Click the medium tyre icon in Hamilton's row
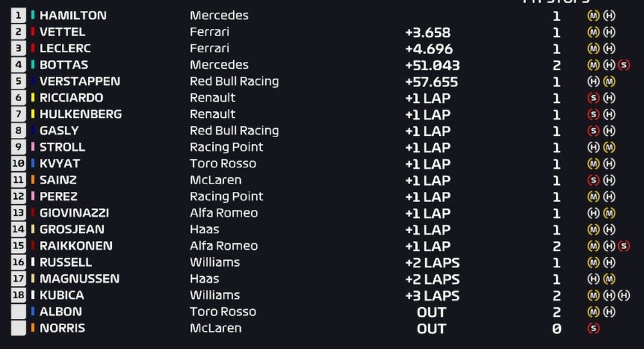 coord(593,15)
